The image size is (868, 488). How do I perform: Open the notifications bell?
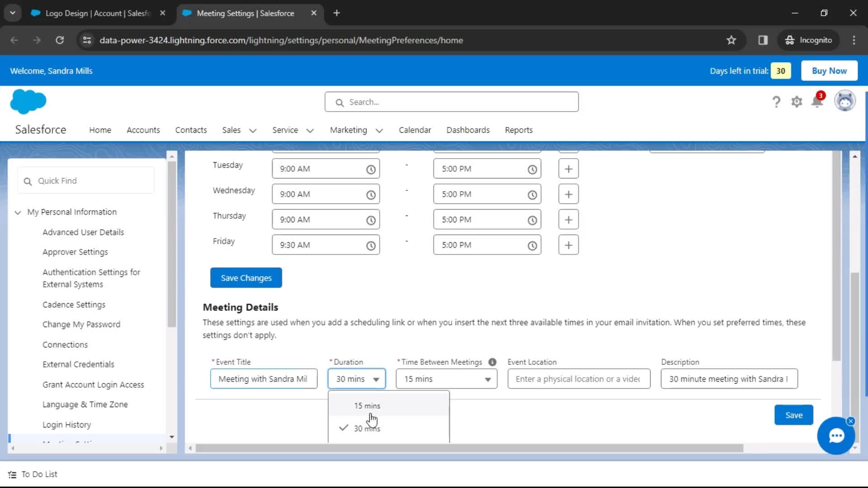tap(817, 101)
